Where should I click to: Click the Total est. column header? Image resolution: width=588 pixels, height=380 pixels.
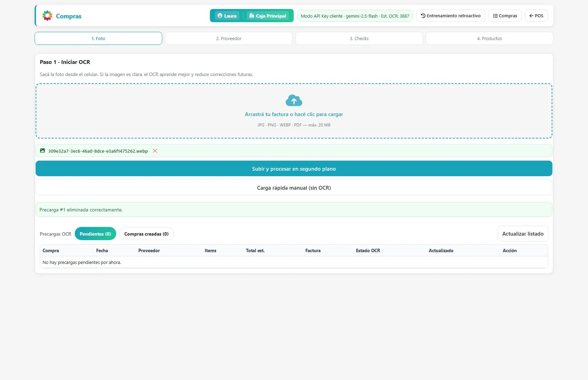(255, 250)
